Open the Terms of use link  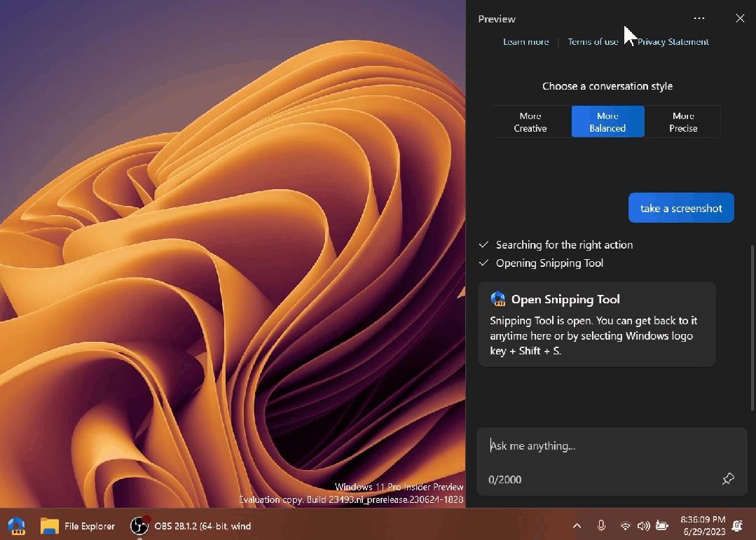pyautogui.click(x=593, y=42)
